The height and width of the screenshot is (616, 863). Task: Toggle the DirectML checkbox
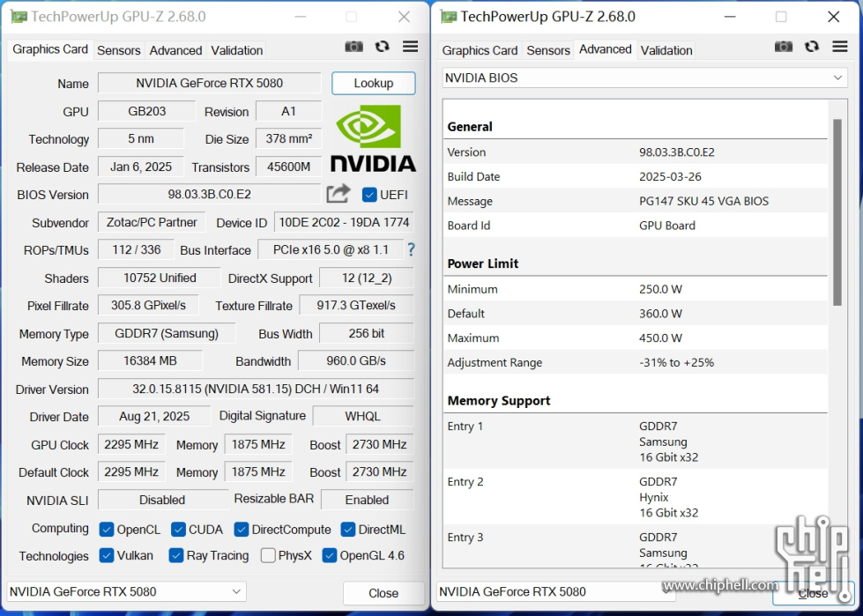tap(348, 529)
